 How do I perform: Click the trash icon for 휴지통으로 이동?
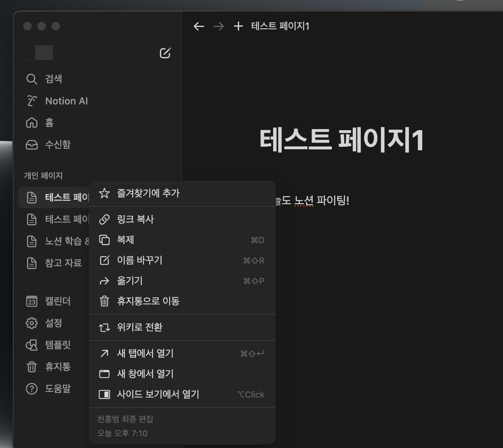(104, 301)
